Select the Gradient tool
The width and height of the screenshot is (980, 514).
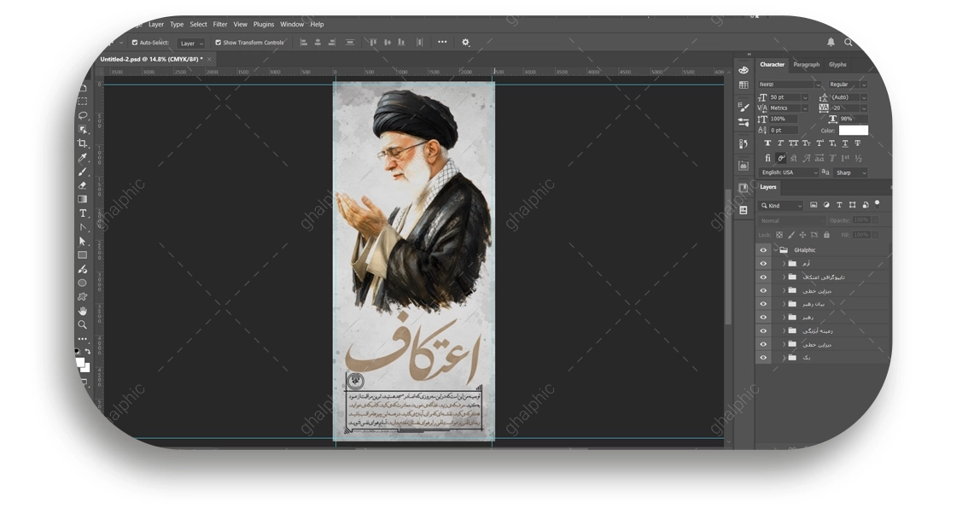pos(83,199)
